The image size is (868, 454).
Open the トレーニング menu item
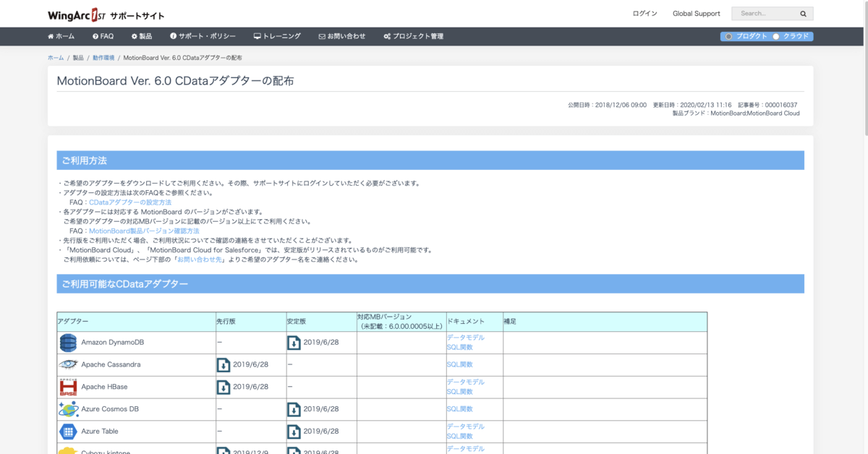[277, 36]
